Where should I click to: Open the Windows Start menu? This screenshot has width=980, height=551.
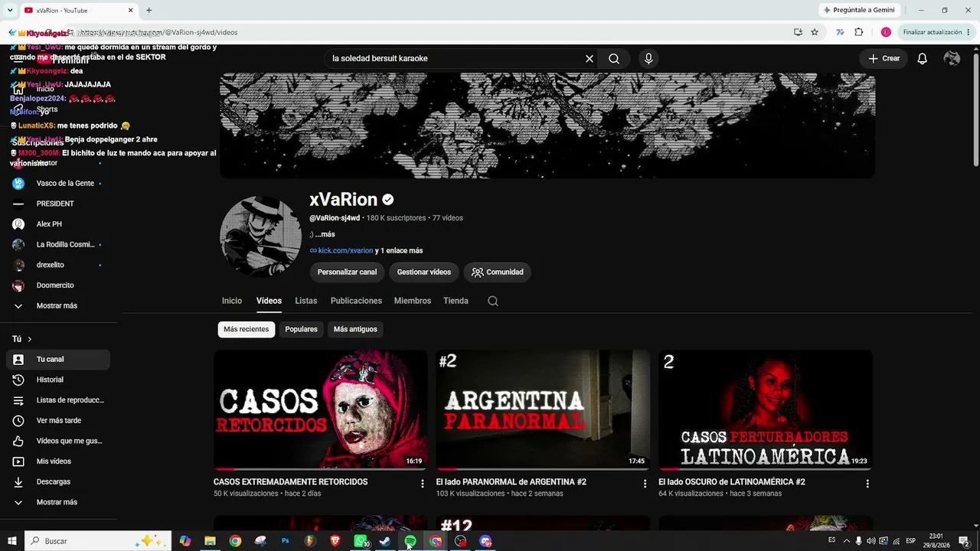12,541
